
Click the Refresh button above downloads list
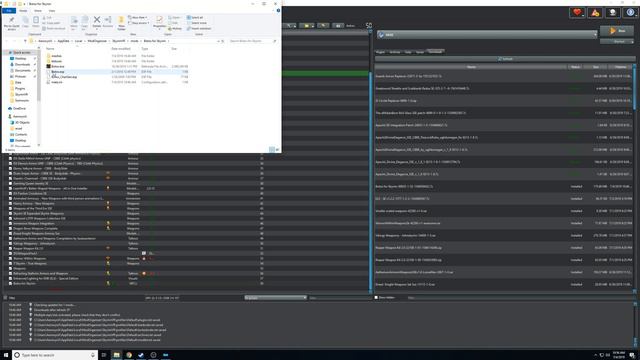tap(505, 59)
